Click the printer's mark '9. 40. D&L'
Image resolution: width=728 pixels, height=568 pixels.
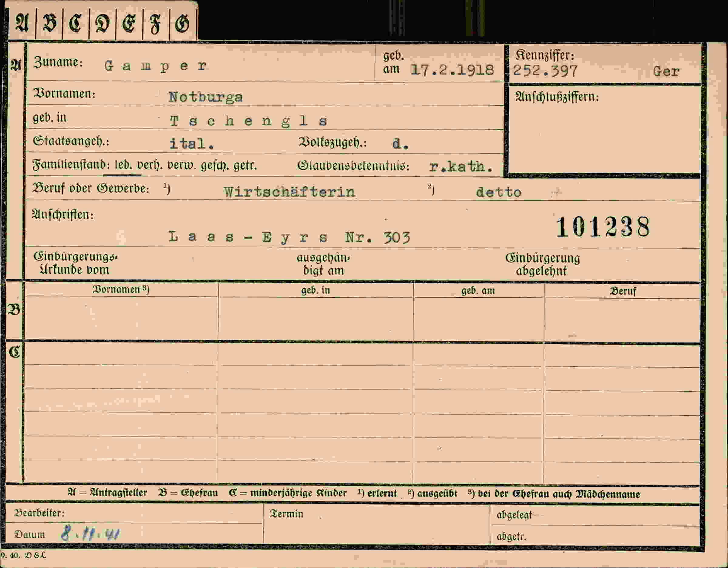pos(23,555)
